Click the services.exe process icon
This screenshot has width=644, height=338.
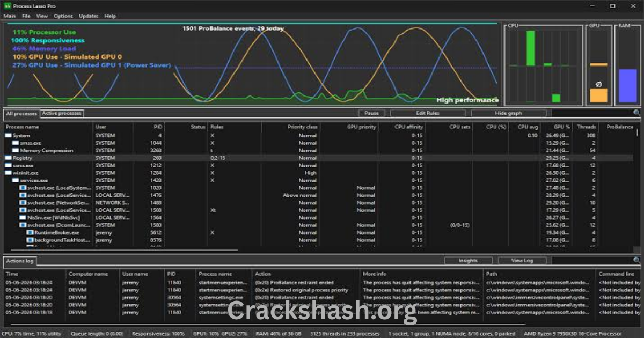point(16,180)
